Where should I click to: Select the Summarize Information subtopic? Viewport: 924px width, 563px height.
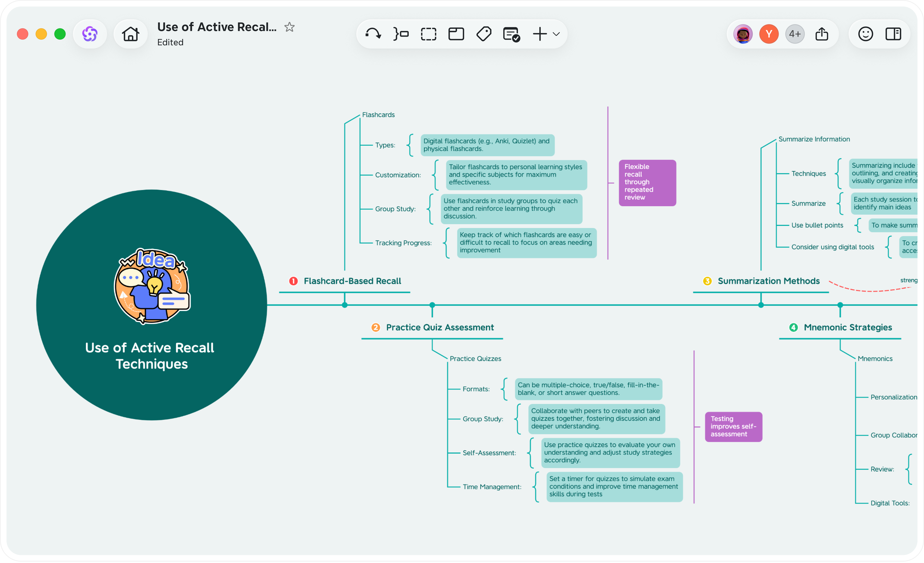tap(814, 139)
